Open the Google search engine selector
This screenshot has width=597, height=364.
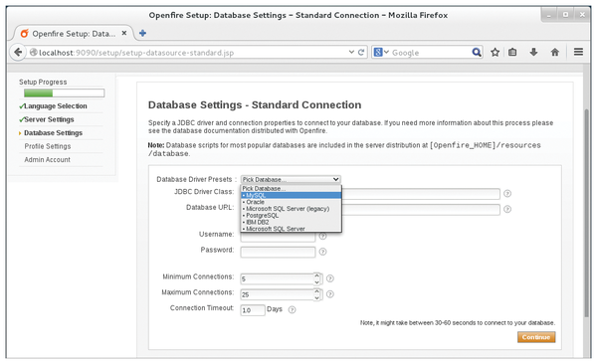point(381,52)
